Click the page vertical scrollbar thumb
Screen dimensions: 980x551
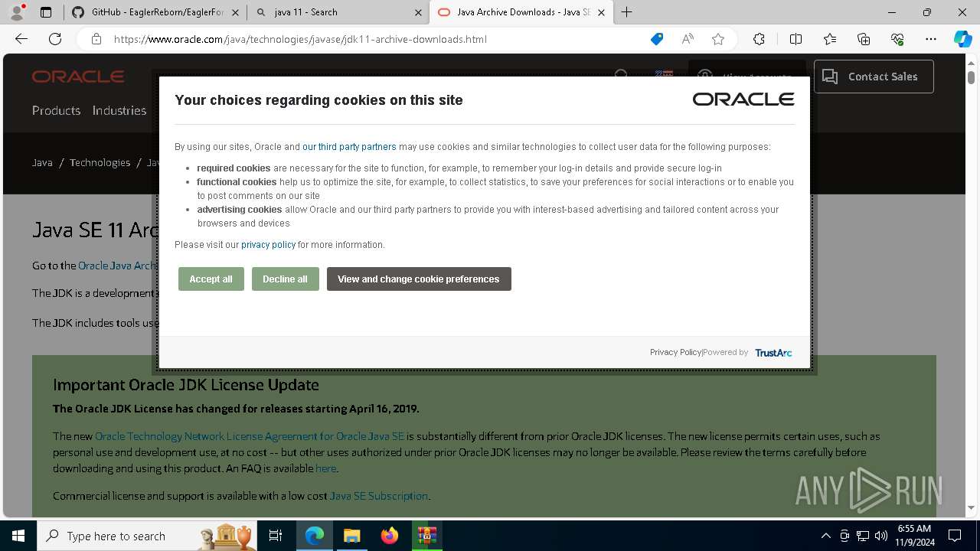pos(971,78)
